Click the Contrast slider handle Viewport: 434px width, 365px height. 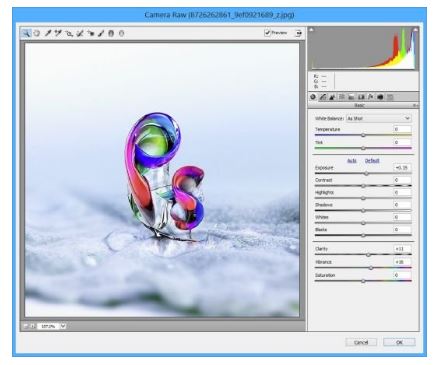click(363, 186)
